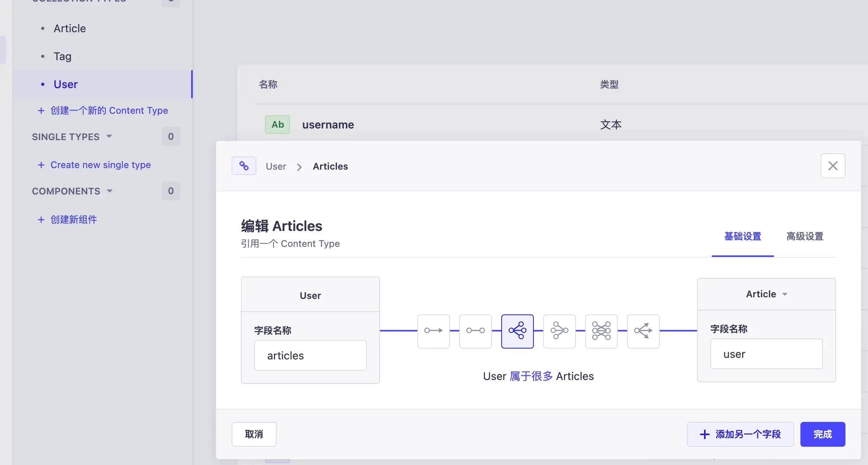Click the 取消 button

tap(254, 434)
